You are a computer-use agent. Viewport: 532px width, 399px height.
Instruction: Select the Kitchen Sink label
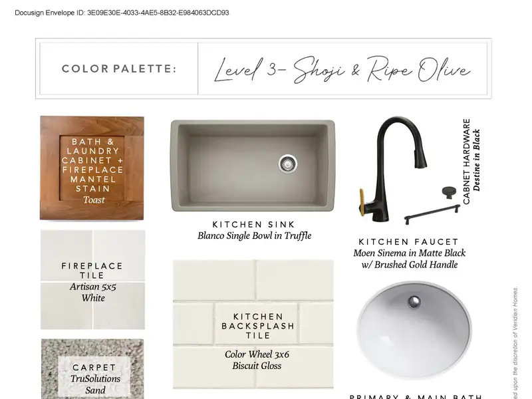coord(254,225)
